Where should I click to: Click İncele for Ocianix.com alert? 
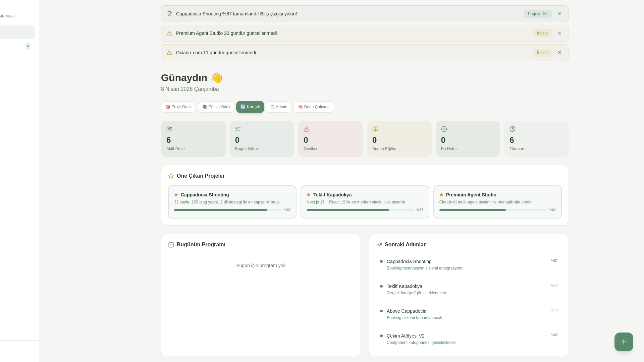click(542, 53)
